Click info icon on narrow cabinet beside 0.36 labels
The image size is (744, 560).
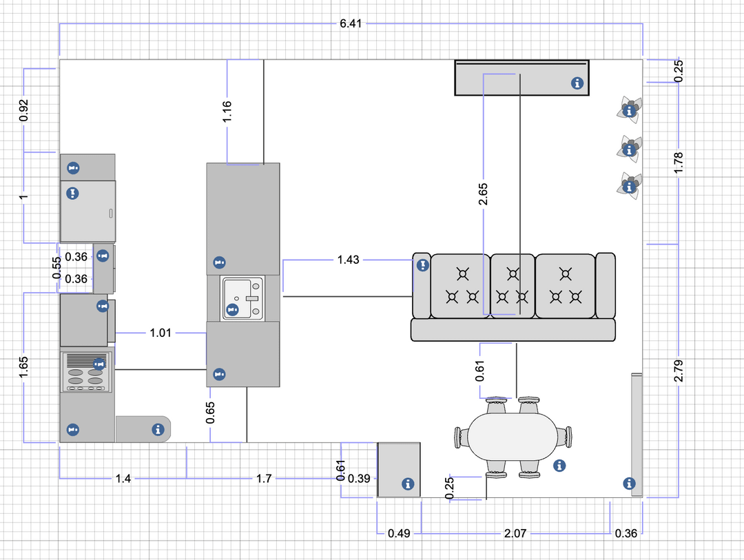pos(103,256)
